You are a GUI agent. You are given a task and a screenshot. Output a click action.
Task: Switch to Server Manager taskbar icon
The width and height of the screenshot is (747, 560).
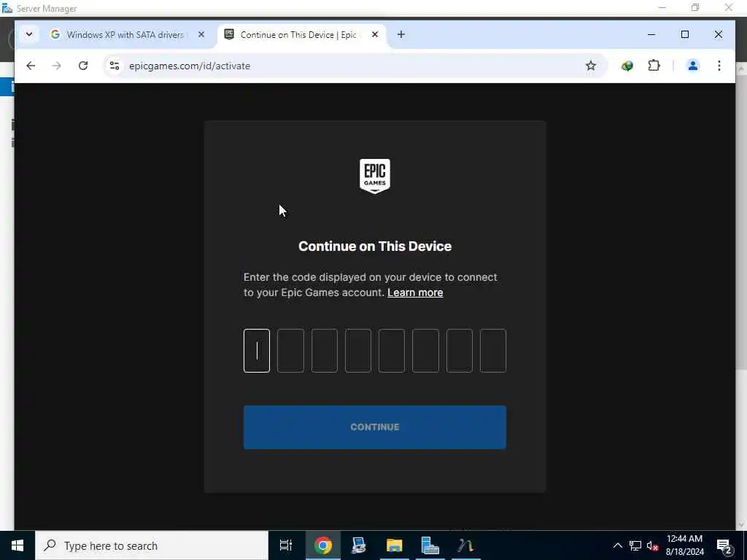coord(430,545)
